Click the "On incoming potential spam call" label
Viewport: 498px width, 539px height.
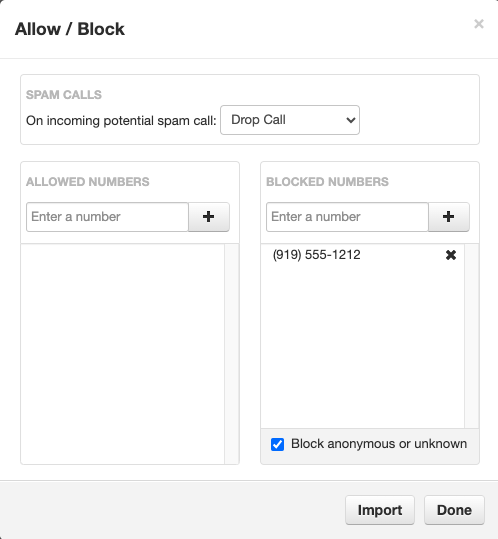[x=121, y=121]
